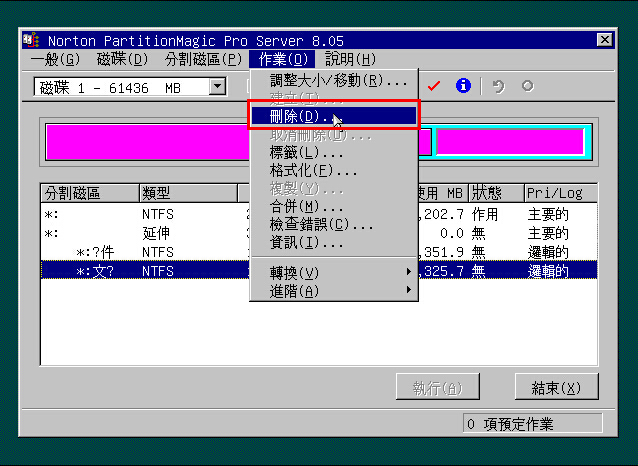Click the first magenta partition block
The image size is (638, 466).
point(149,142)
